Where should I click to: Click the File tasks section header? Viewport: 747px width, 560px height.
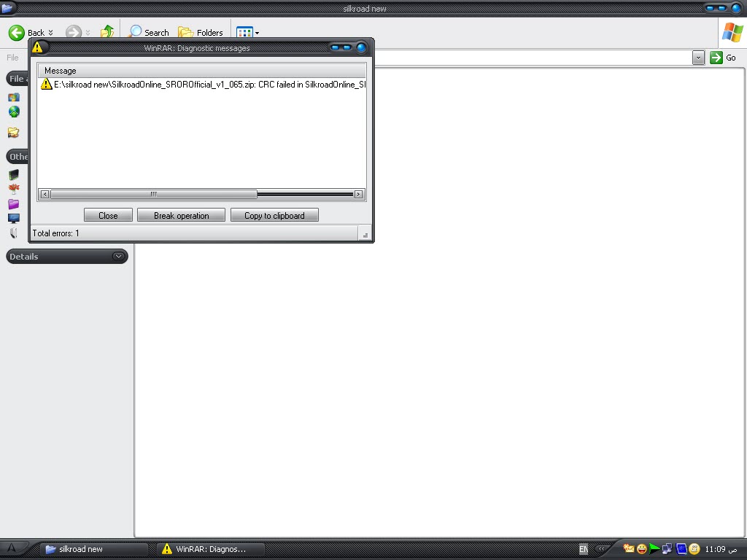point(18,79)
